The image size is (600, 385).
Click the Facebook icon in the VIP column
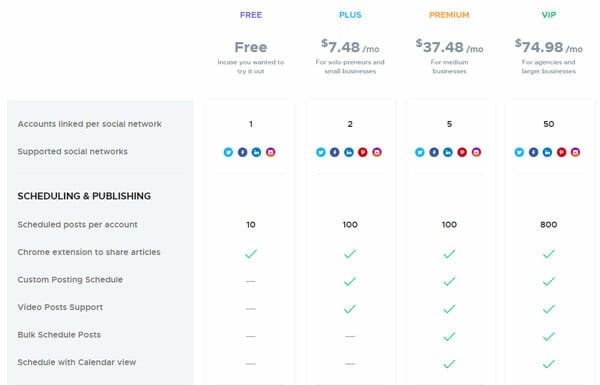533,152
